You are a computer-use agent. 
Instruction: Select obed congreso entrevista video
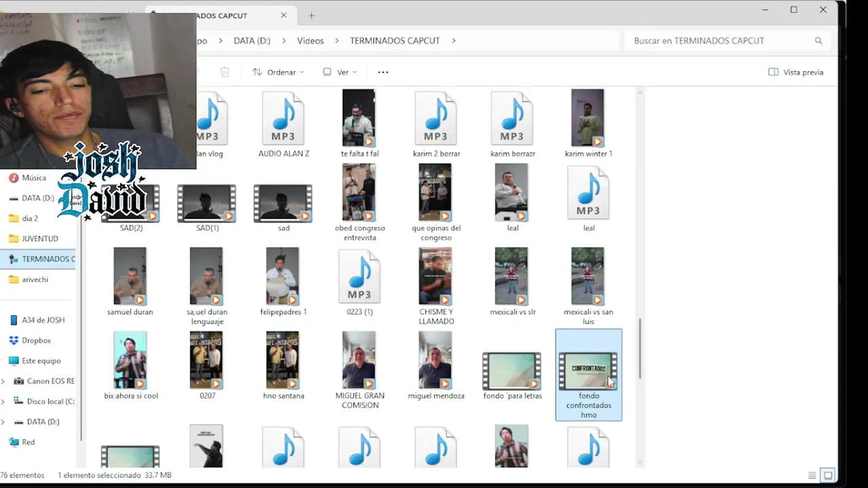coord(359,203)
